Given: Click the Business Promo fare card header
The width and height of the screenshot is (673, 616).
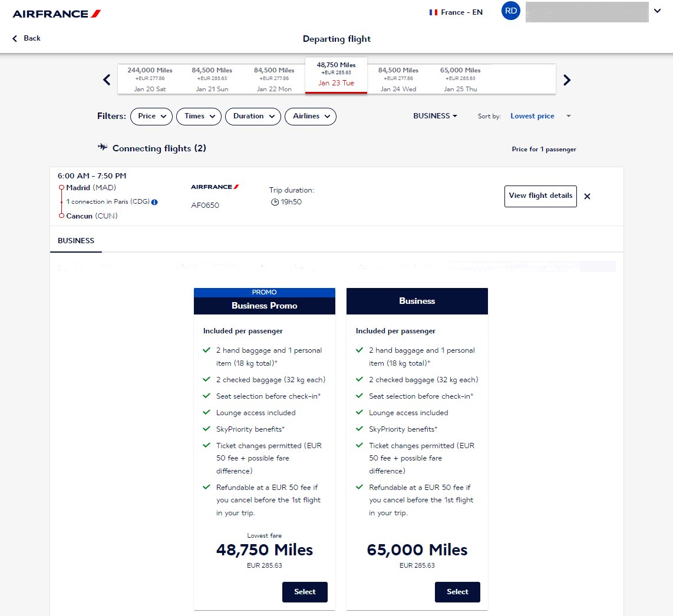Looking at the screenshot, I should [265, 301].
